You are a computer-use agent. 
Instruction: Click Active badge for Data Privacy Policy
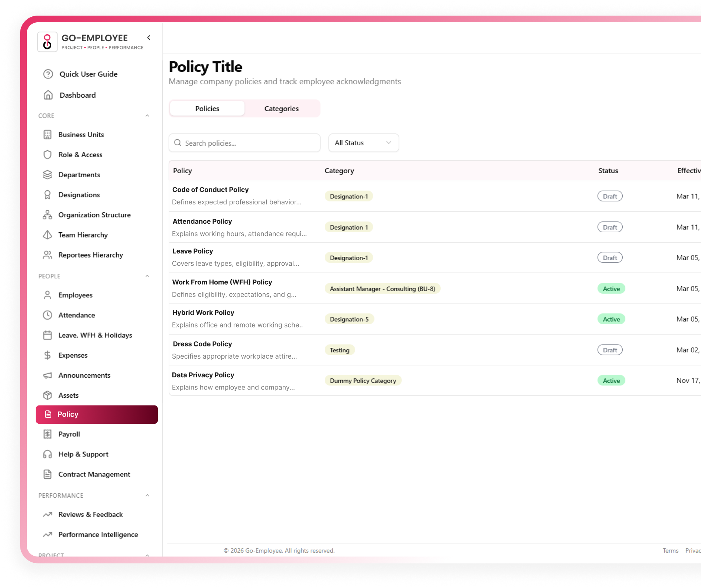(611, 381)
